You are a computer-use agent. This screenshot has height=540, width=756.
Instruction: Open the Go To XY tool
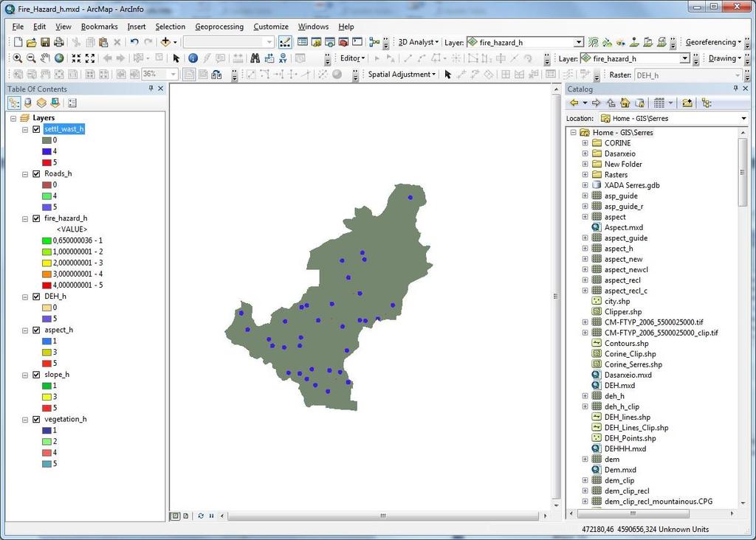[x=283, y=58]
